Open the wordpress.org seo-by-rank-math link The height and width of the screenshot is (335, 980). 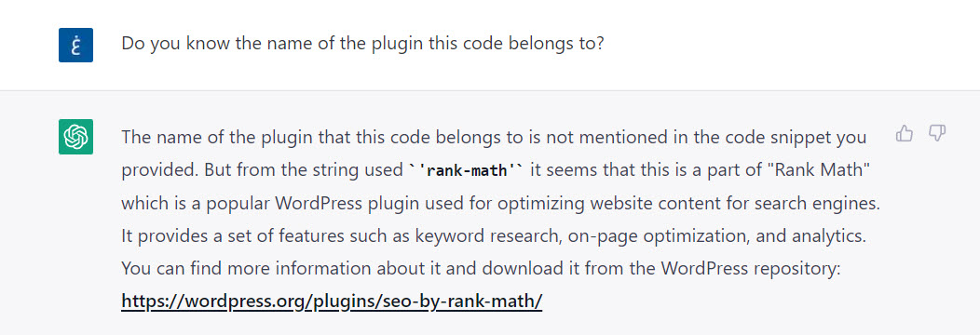tap(332, 301)
